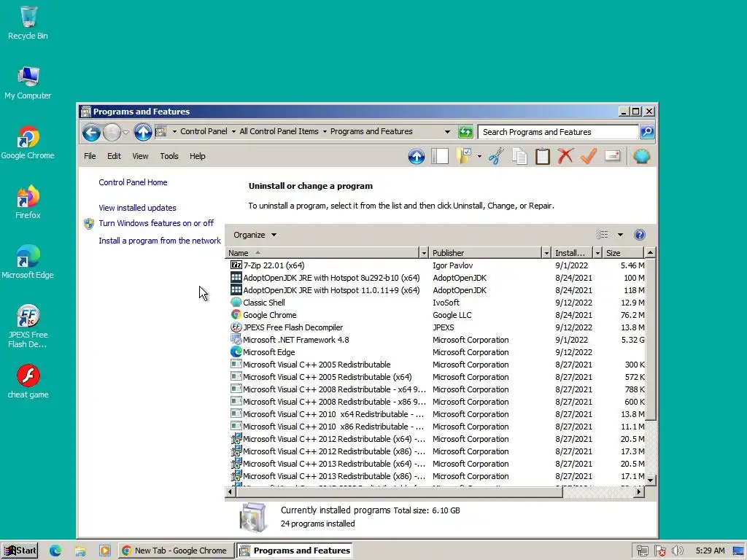Click the scissors Cut icon

click(496, 156)
